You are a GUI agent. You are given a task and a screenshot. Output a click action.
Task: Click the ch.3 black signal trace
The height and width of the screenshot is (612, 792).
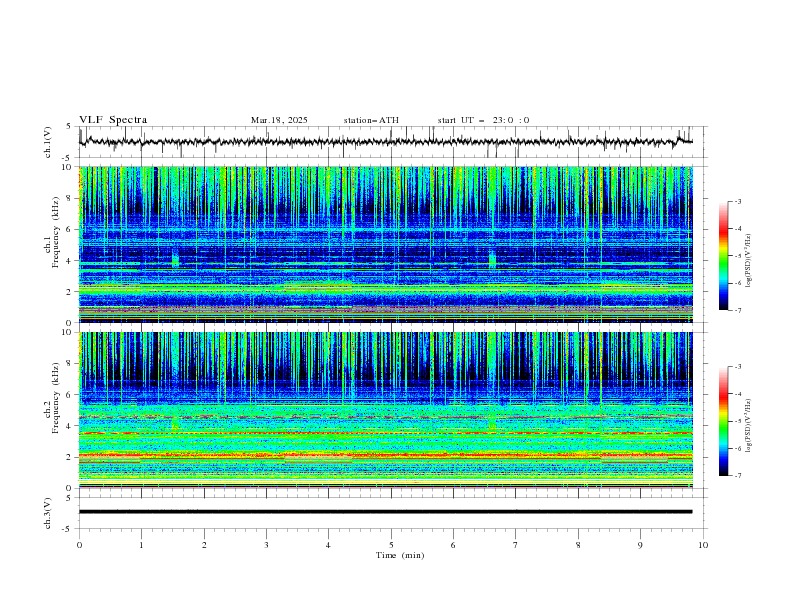(x=385, y=512)
